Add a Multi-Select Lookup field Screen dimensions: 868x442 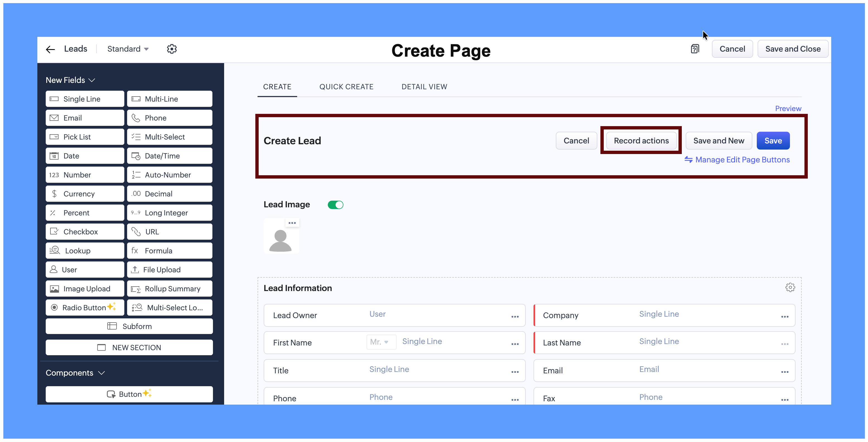click(170, 308)
